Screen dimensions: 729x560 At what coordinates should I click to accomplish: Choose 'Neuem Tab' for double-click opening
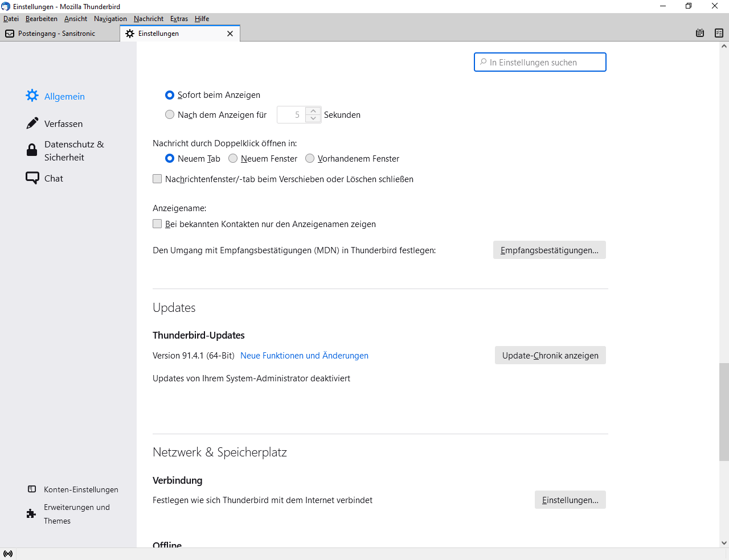pos(170,158)
